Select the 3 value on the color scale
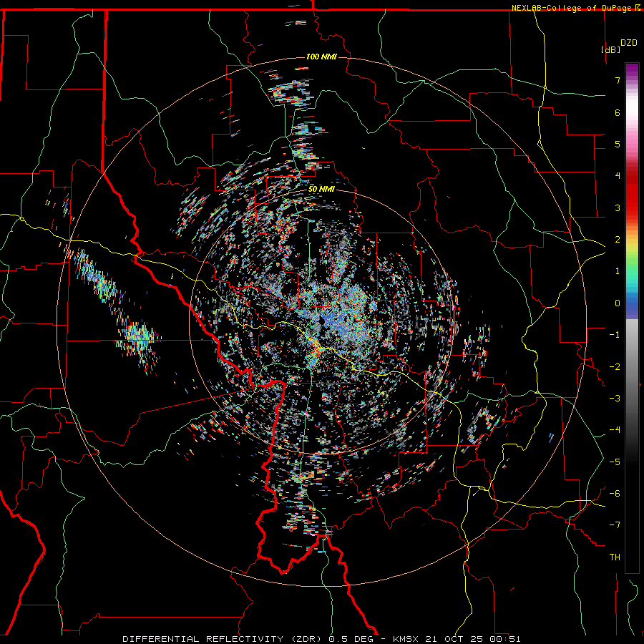The image size is (644, 644). pos(618,208)
